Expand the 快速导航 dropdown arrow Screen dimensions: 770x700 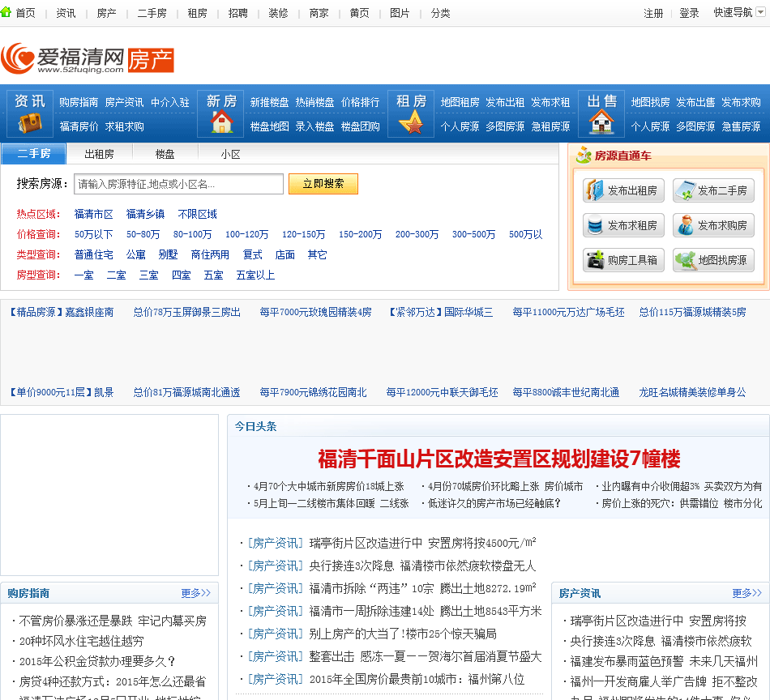click(x=760, y=12)
